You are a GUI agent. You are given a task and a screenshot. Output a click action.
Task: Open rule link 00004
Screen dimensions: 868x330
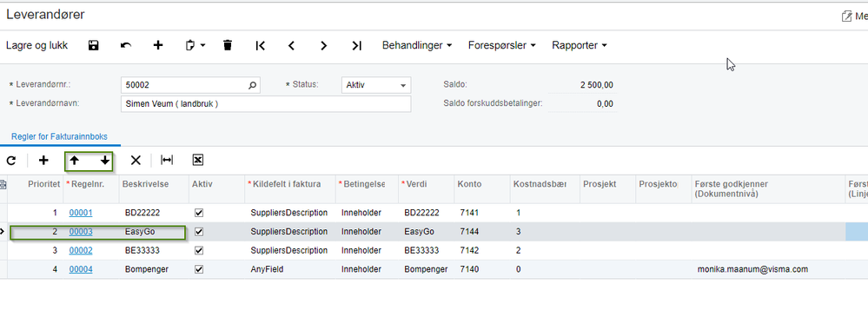[81, 270]
